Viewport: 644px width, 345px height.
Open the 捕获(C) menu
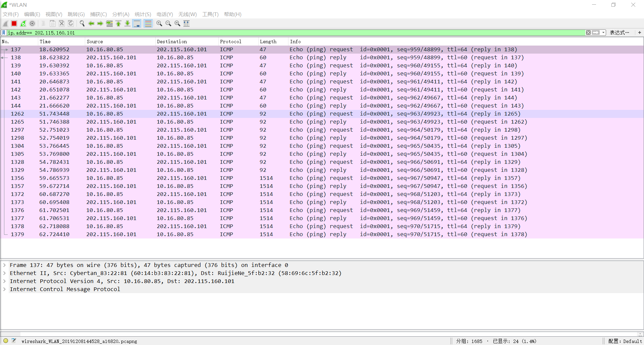(99, 14)
